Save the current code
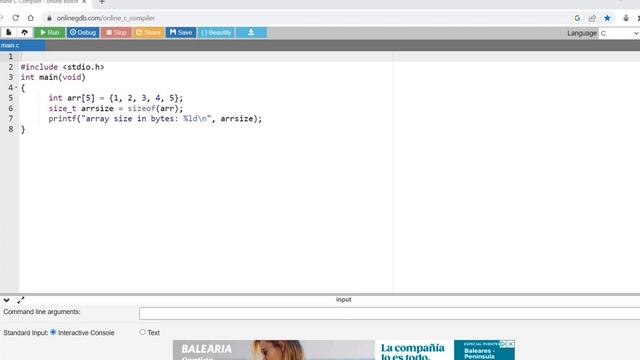Image resolution: width=640 pixels, height=360 pixels. (x=181, y=32)
